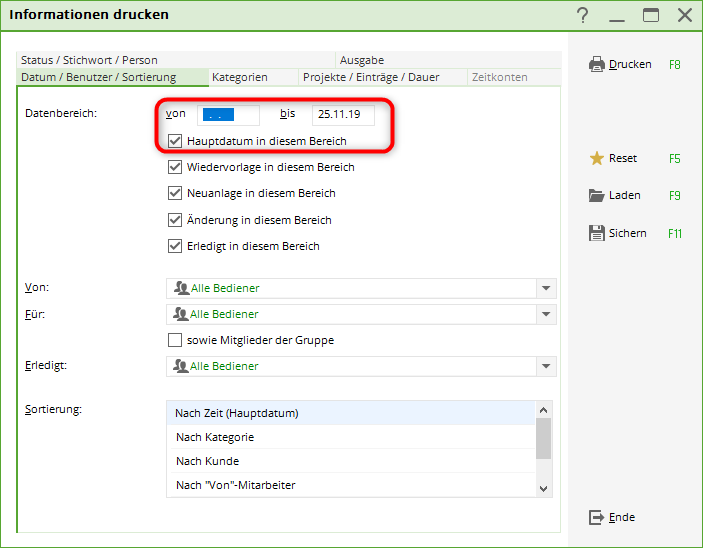Viewport: 703px width, 548px height.
Task: Click the bis date input field
Action: (343, 115)
